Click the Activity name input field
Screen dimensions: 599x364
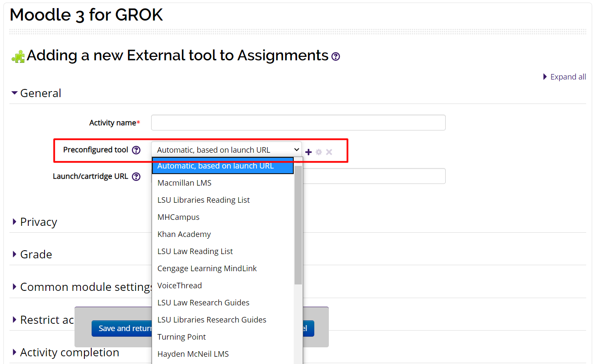click(x=298, y=122)
